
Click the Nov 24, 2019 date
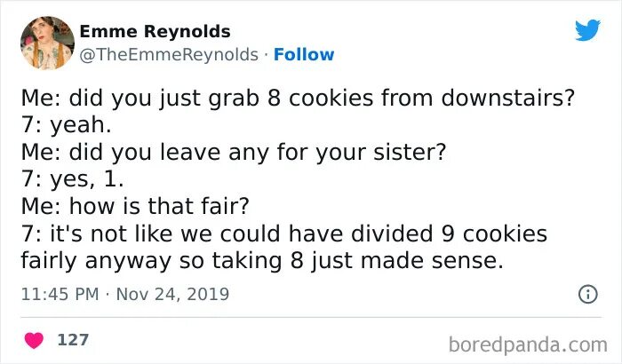tap(171, 294)
